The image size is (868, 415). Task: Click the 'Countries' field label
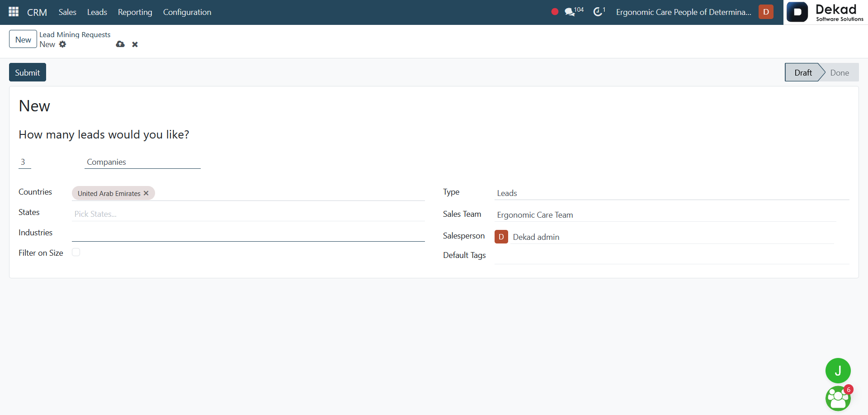pyautogui.click(x=35, y=192)
